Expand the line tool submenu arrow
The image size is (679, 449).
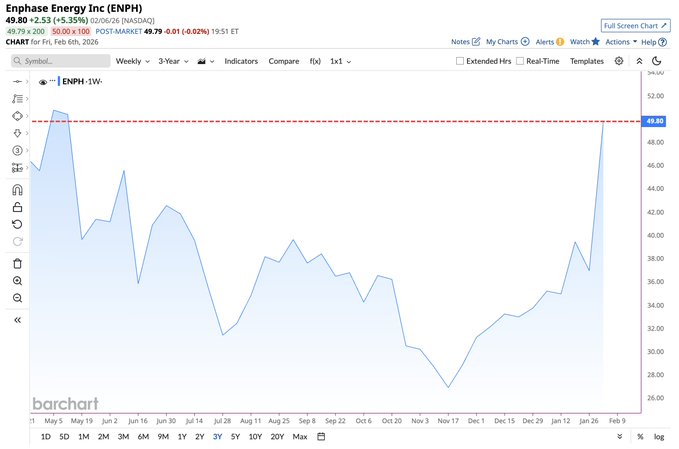[x=27, y=81]
